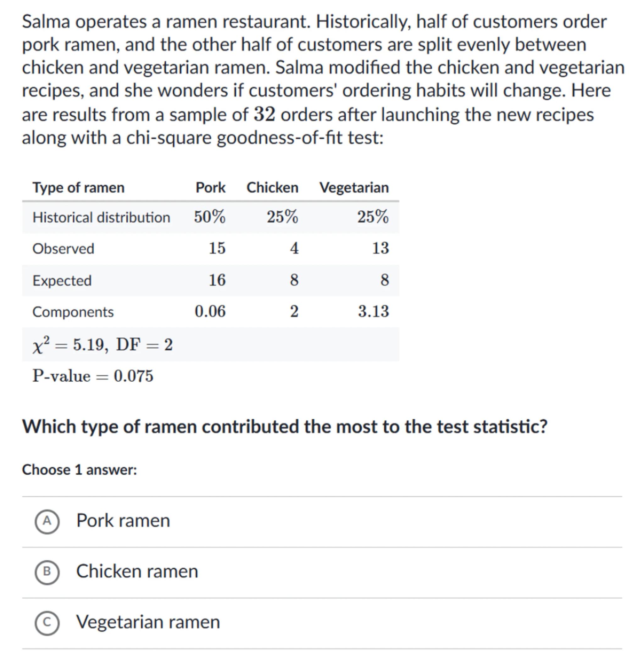The image size is (644, 653).
Task: Click the Vegetarian component value 3.13
Action: click(x=374, y=311)
